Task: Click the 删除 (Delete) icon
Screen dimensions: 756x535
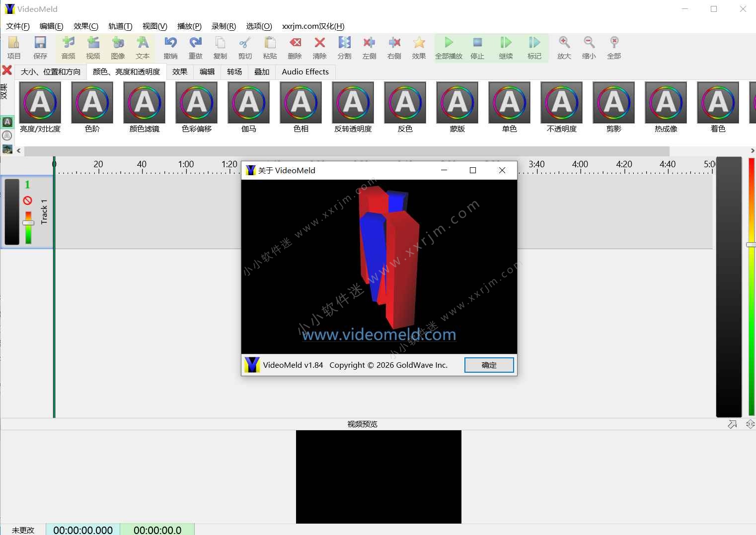Action: coord(295,48)
